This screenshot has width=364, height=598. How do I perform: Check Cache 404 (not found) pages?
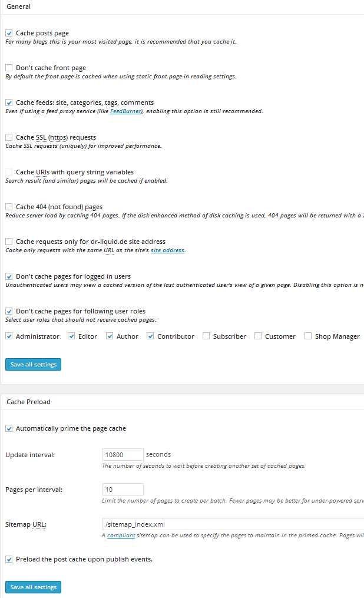click(x=9, y=207)
